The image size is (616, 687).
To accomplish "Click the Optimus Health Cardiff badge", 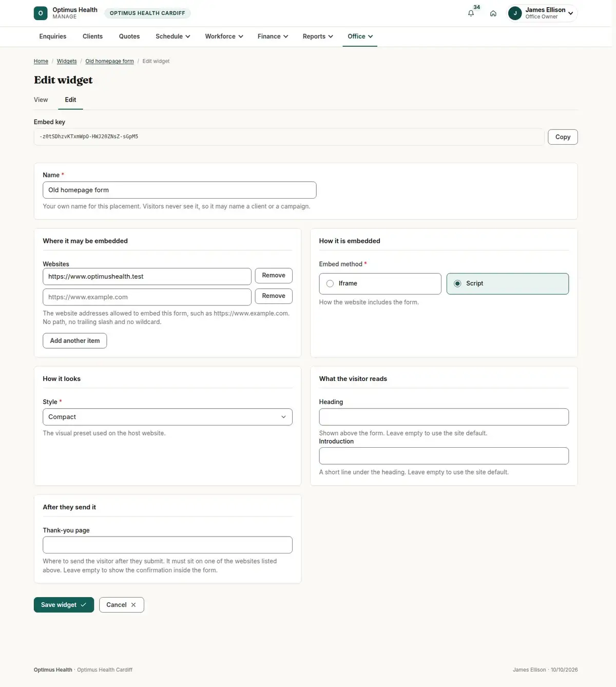I will coord(147,13).
